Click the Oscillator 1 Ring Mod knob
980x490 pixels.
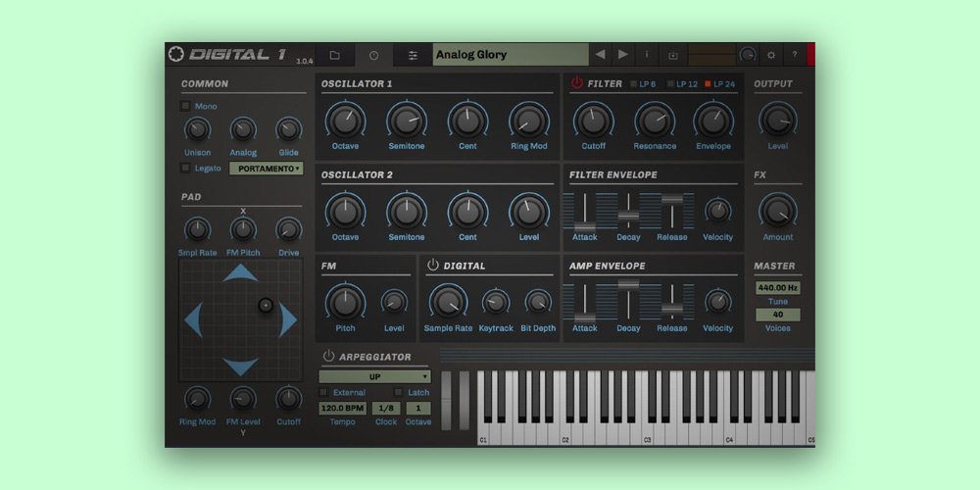(529, 121)
